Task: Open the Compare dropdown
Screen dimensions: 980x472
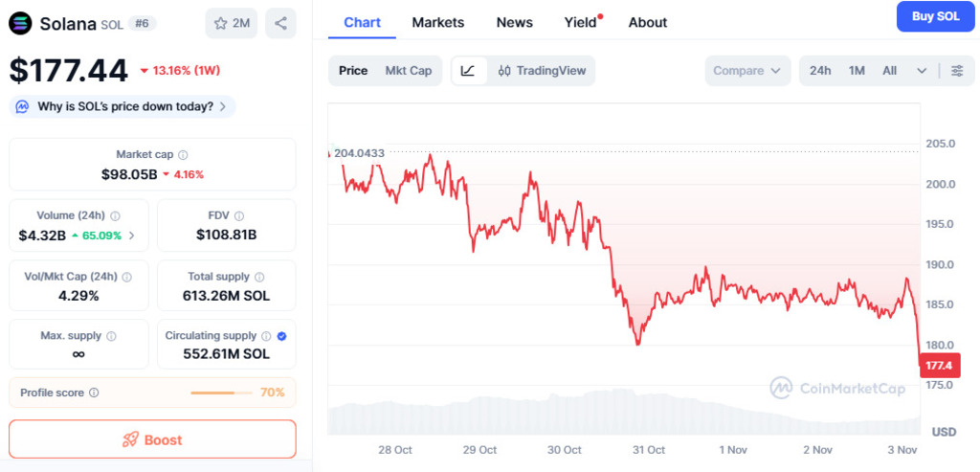Action: [x=748, y=71]
